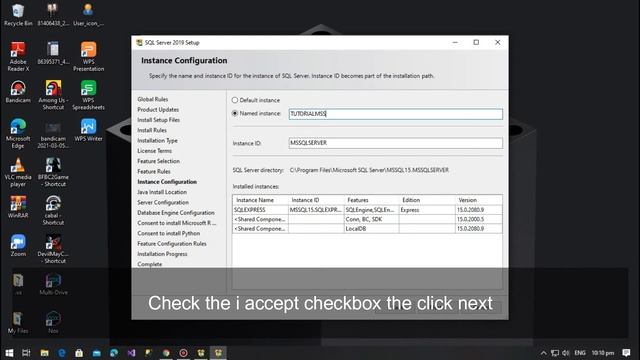Open the Bandicam desktop shortcut
640x360 pixels.
coord(18,91)
